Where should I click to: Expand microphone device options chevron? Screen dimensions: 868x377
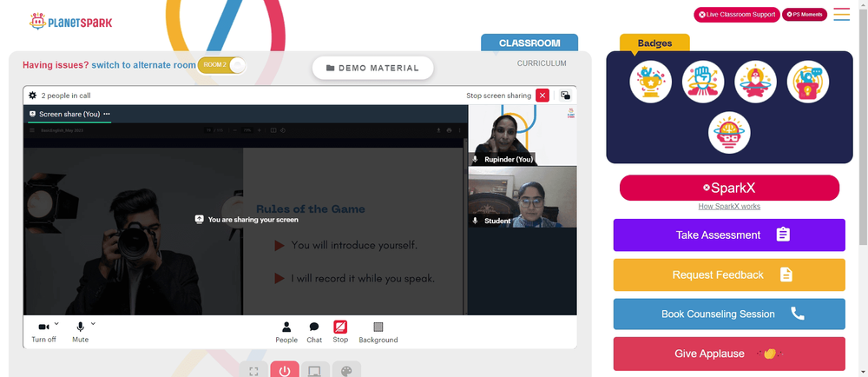tap(93, 324)
